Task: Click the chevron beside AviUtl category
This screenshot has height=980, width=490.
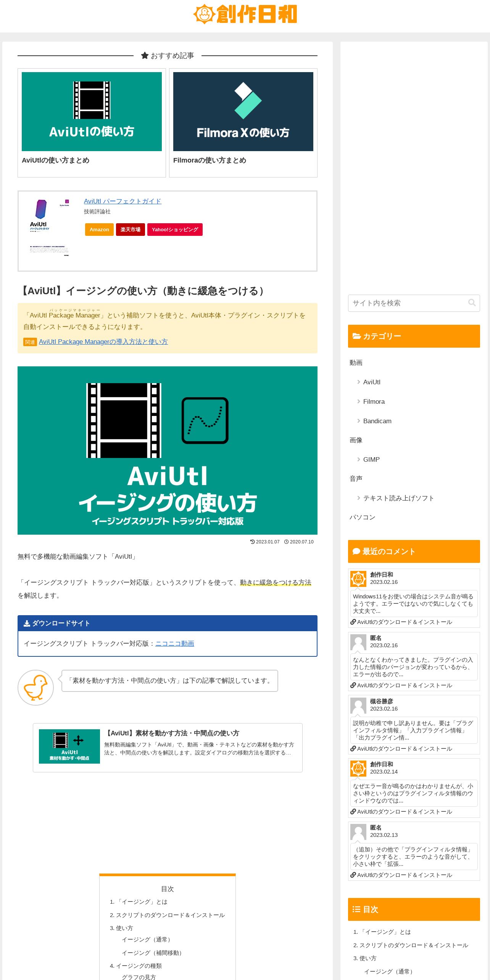Action: coord(359,382)
